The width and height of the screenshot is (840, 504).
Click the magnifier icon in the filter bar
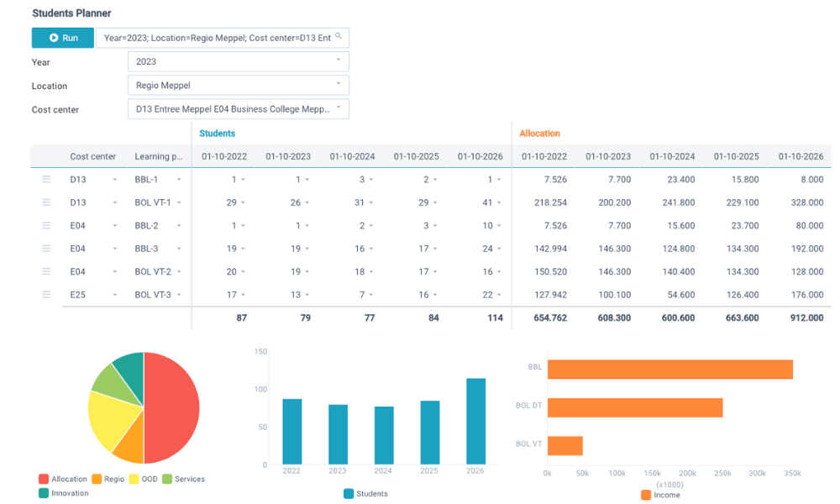(340, 37)
